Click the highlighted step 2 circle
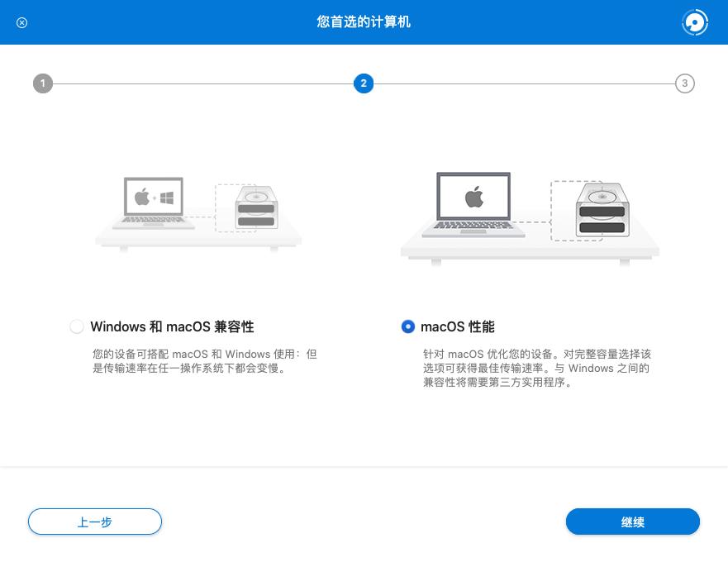Screen dimensions: 728x562 [364, 83]
